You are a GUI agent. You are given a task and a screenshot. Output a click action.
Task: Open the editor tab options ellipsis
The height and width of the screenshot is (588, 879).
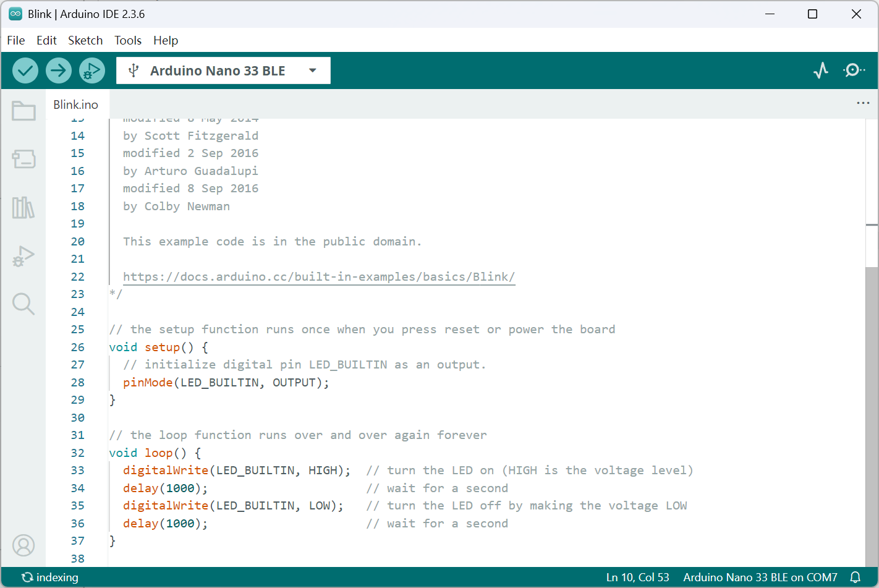click(863, 103)
